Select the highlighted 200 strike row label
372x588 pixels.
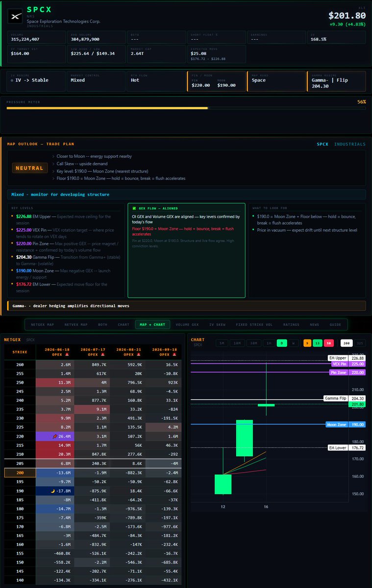pos(20,472)
